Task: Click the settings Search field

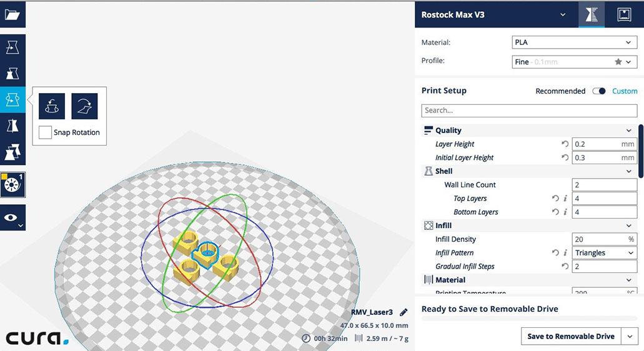Action: click(529, 111)
